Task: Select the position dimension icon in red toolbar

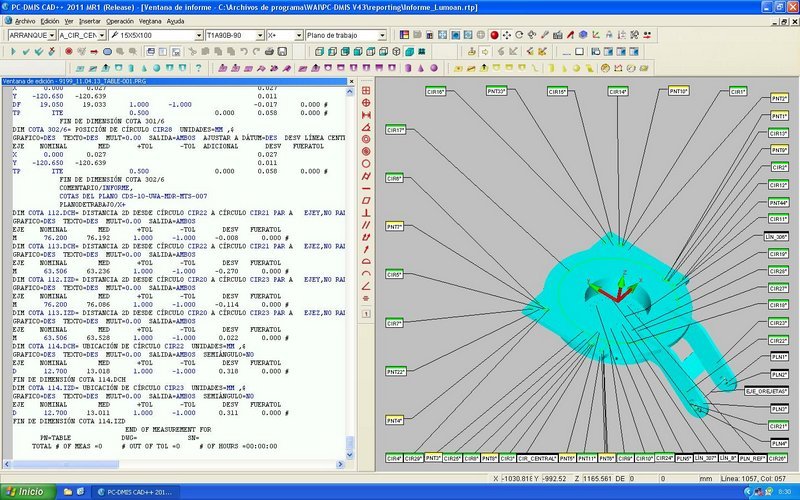Action: [366, 103]
